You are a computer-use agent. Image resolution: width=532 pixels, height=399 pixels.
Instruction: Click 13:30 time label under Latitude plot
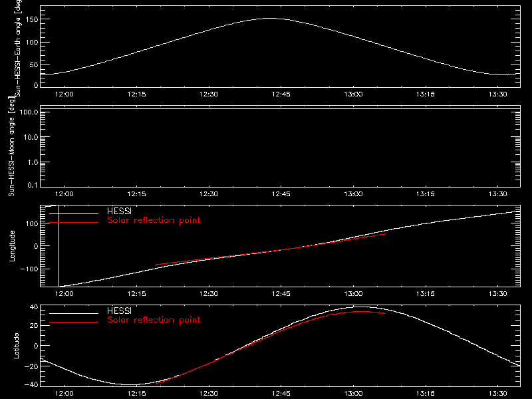[x=497, y=394]
